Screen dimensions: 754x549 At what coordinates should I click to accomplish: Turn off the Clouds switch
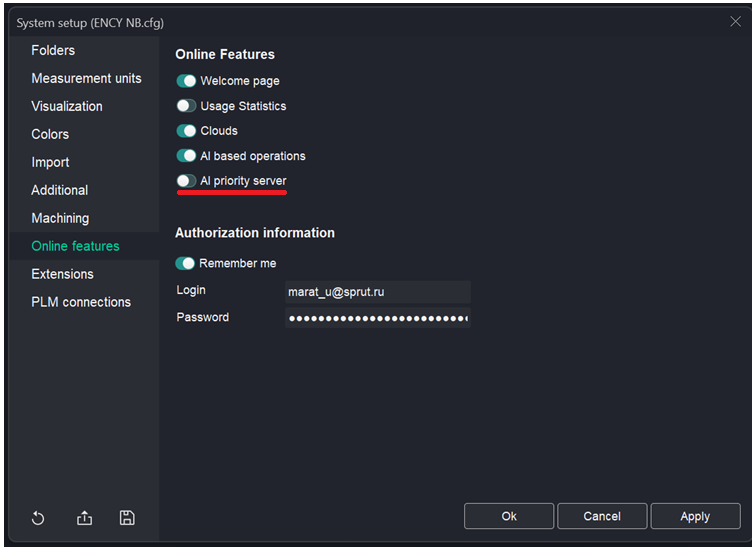coord(186,131)
